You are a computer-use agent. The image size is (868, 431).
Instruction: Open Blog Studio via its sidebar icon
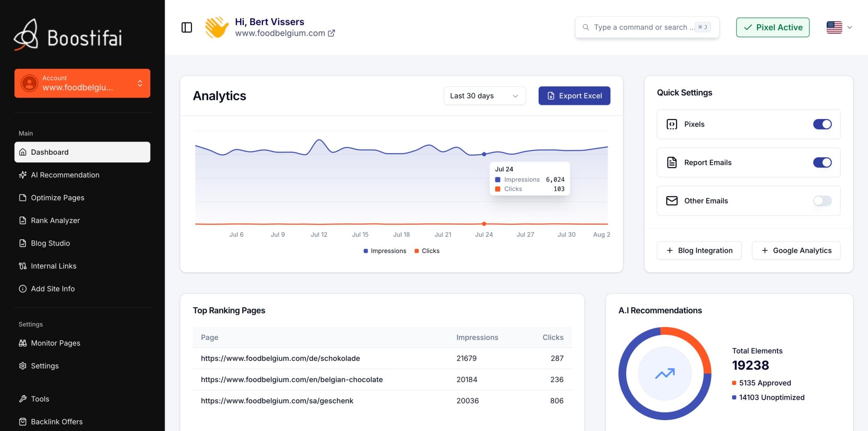click(23, 243)
